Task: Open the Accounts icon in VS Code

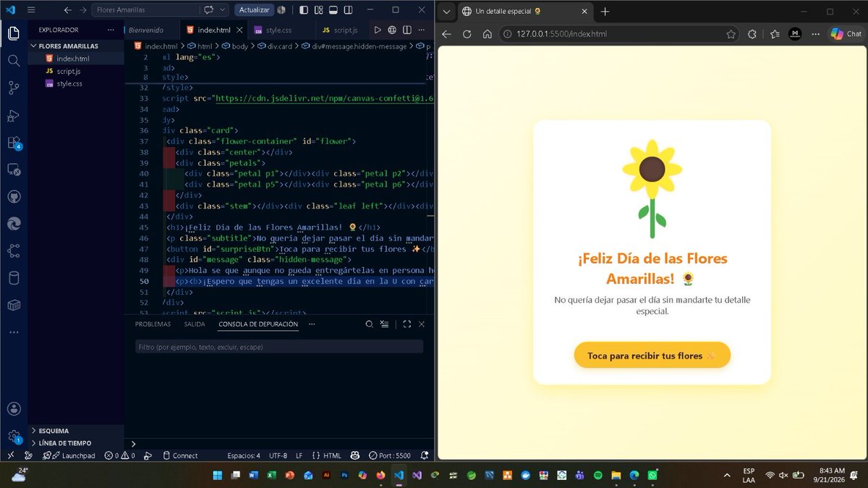Action: pos(13,409)
